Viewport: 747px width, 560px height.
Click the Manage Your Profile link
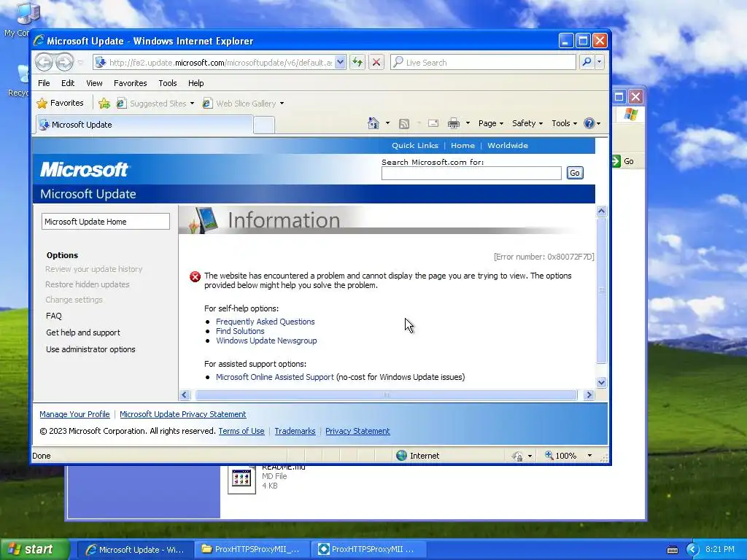pyautogui.click(x=74, y=414)
